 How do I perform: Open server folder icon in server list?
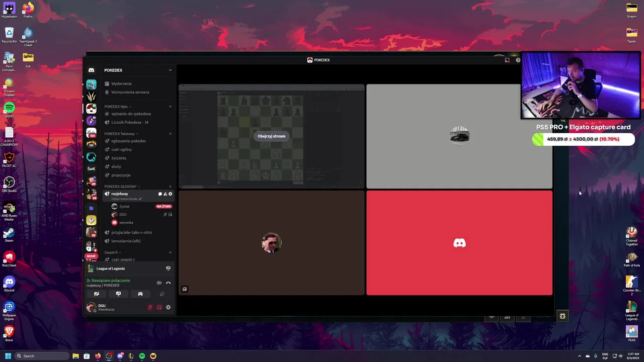click(x=91, y=208)
